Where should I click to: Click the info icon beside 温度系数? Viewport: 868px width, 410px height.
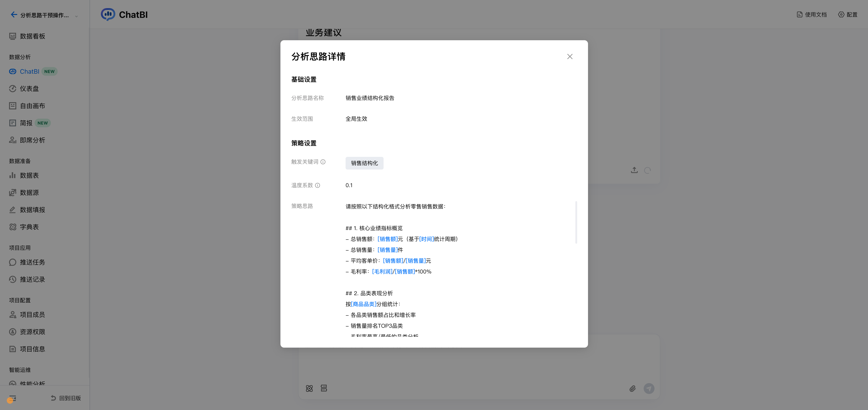(317, 186)
